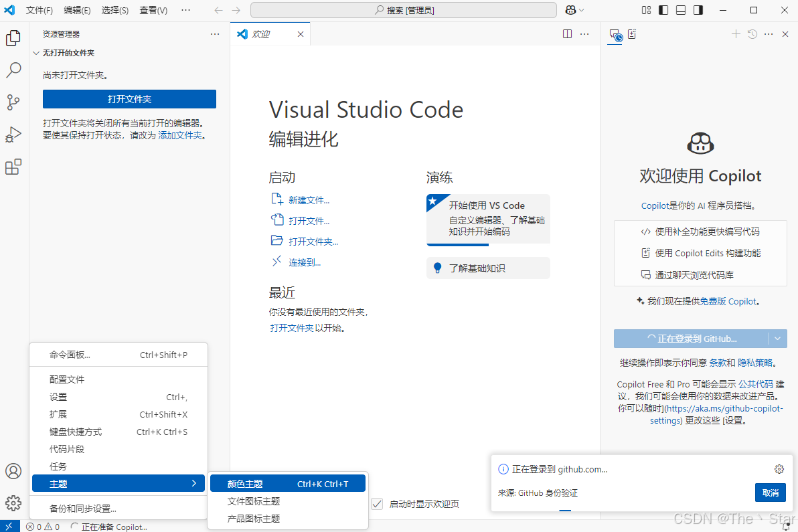Image resolution: width=798 pixels, height=532 pixels.
Task: Open editor more actions ellipsis
Action: (584, 34)
